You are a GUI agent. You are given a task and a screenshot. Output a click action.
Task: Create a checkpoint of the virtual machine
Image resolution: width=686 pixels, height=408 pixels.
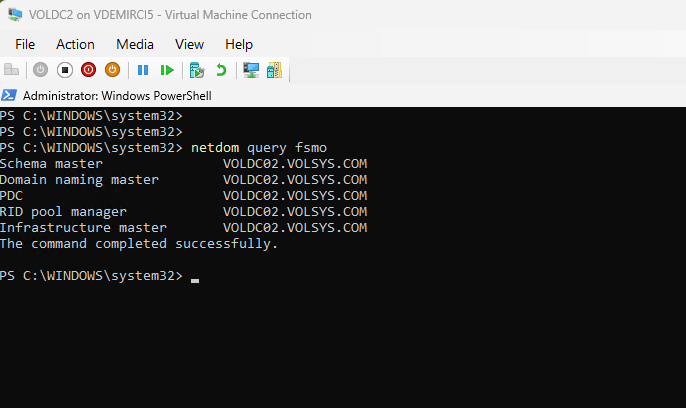tap(197, 70)
